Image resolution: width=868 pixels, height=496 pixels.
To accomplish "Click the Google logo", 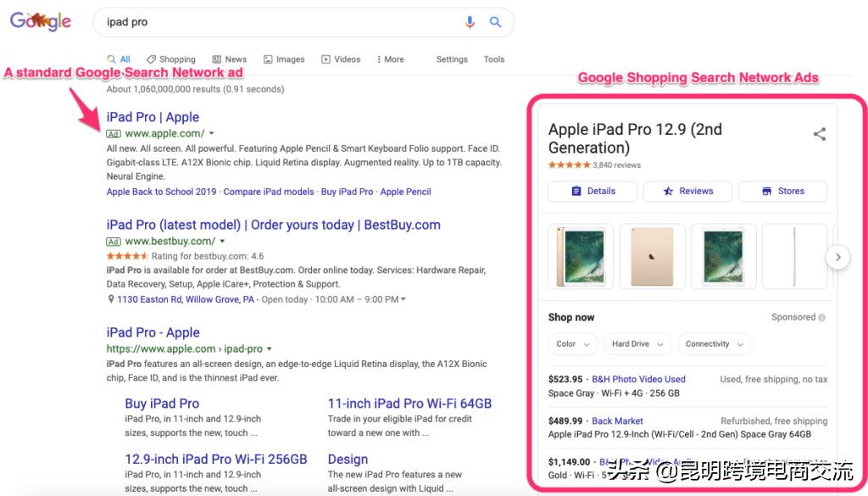I will 41,22.
